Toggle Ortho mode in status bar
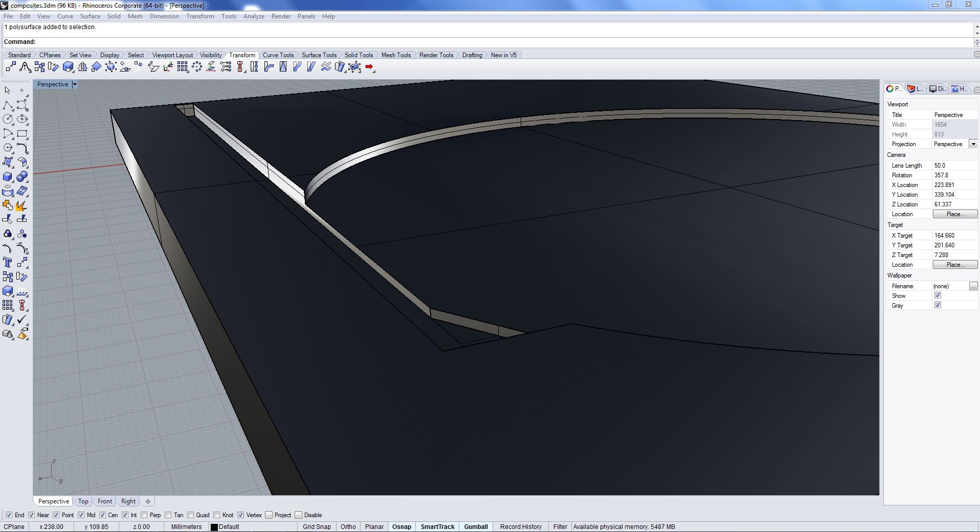The image size is (980, 532). point(348,526)
